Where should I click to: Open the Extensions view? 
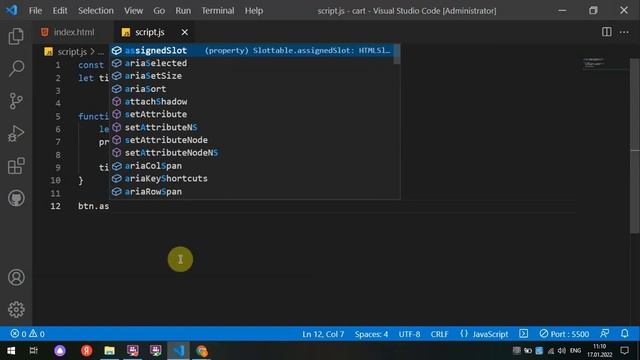tap(16, 166)
